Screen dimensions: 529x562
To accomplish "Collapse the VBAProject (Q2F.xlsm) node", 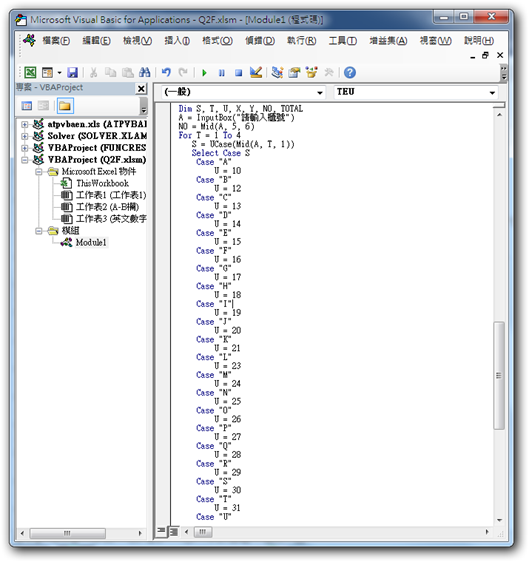I will 24,160.
